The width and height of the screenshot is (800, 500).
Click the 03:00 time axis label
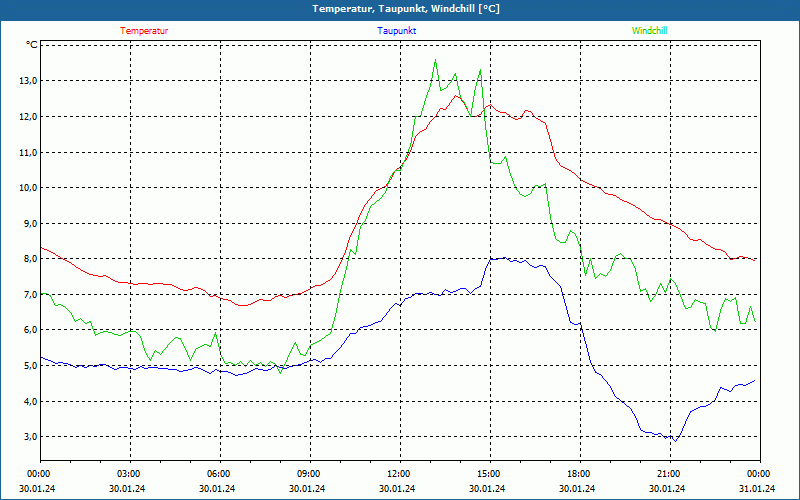[131, 474]
